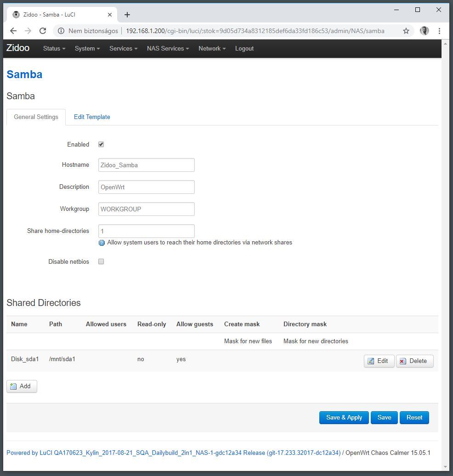Click the Share home-directories field
The image size is (453, 476).
click(x=147, y=231)
